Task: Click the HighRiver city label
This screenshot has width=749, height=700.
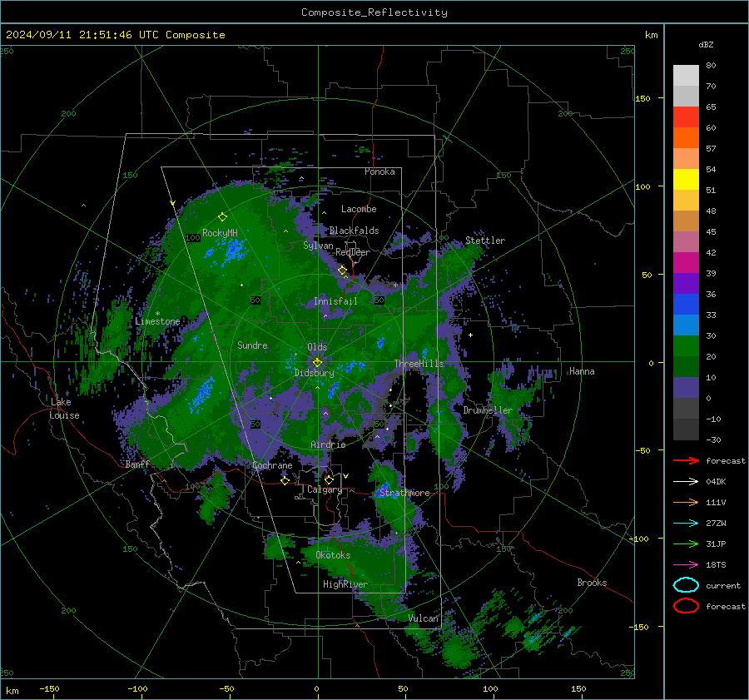Action: (x=345, y=584)
